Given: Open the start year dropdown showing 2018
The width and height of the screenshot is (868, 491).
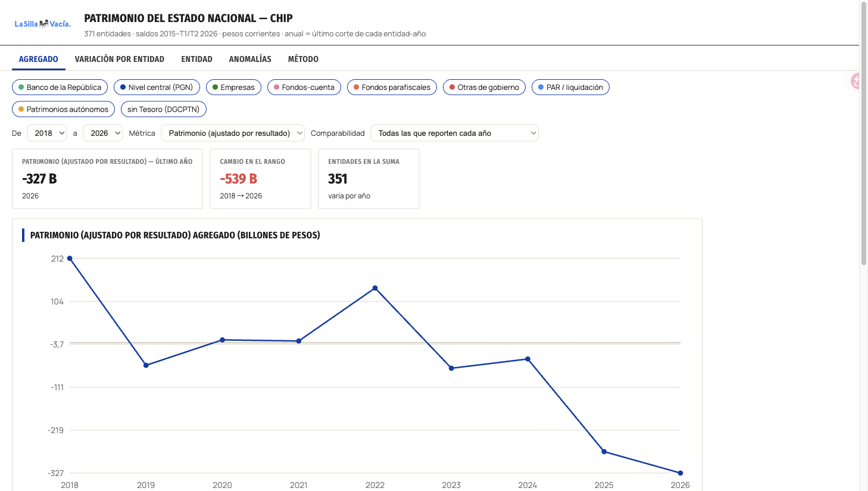Looking at the screenshot, I should pos(47,133).
